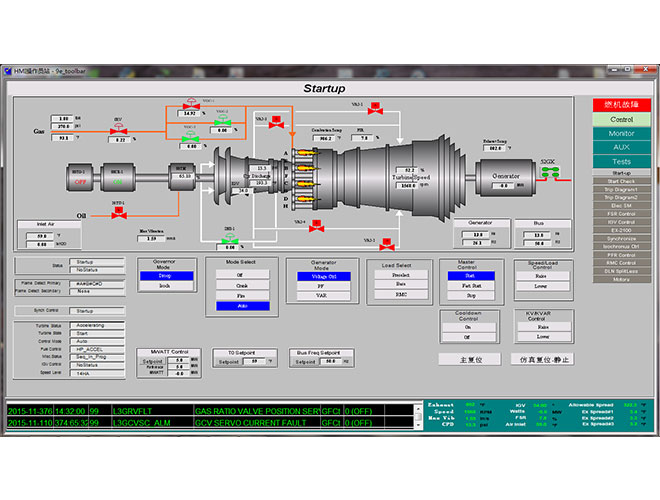Screen dimensions: 660x500
Task: Set Mode Select to Fire
Action: coord(242,295)
